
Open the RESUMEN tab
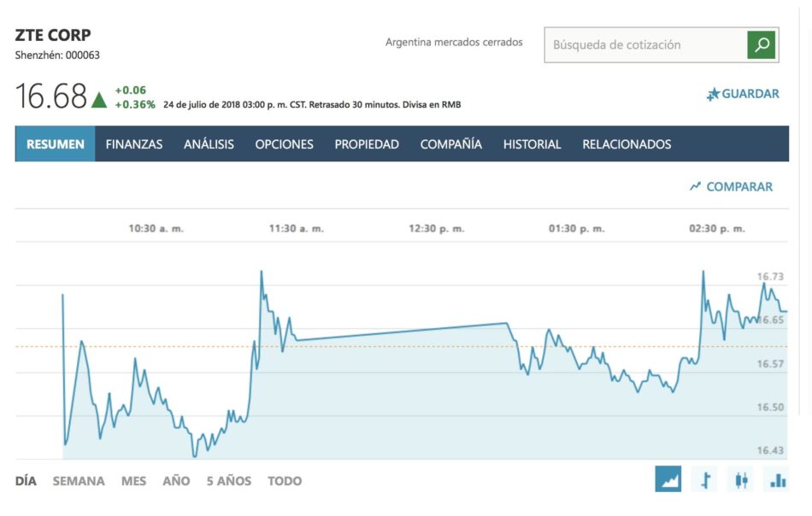pyautogui.click(x=55, y=144)
